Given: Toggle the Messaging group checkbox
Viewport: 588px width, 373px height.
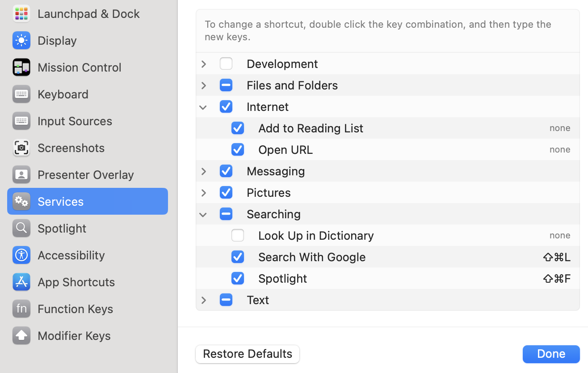Looking at the screenshot, I should coord(226,171).
